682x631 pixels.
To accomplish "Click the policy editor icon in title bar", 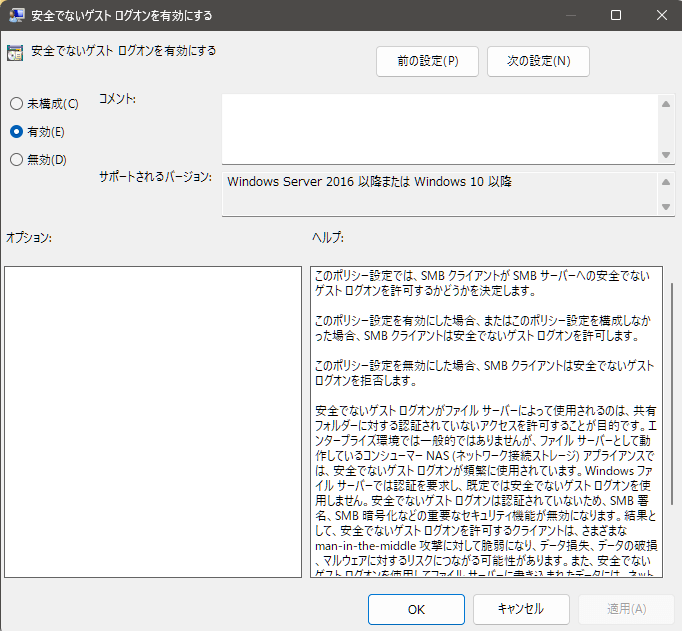I will coord(17,16).
